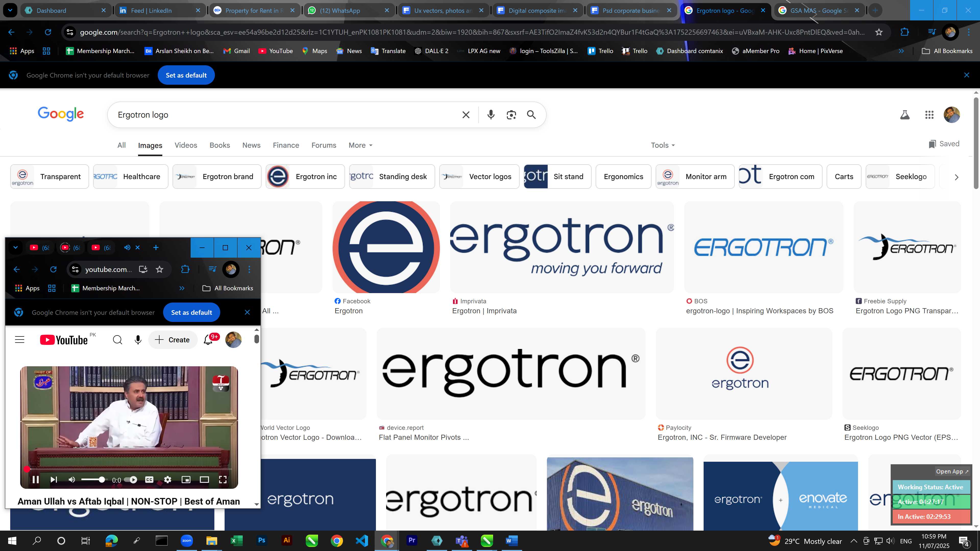Open the Gmail bookmark

point(236,51)
